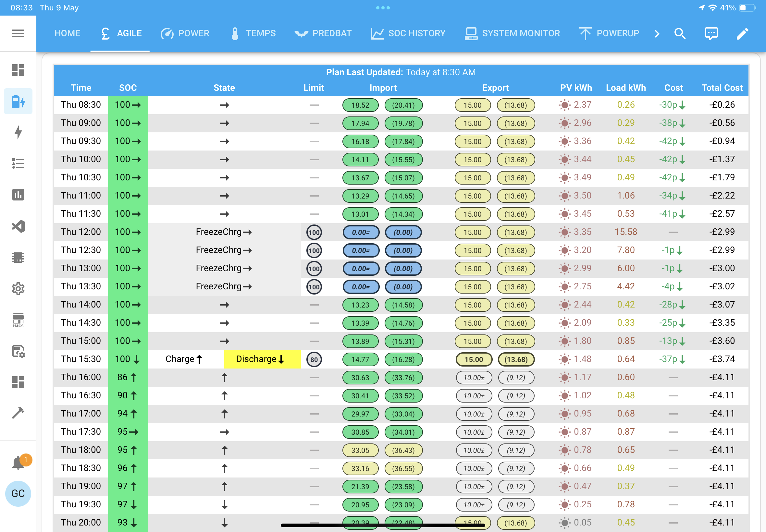Open the Assist chat icon
Screen dimensions: 766x532
pos(711,33)
